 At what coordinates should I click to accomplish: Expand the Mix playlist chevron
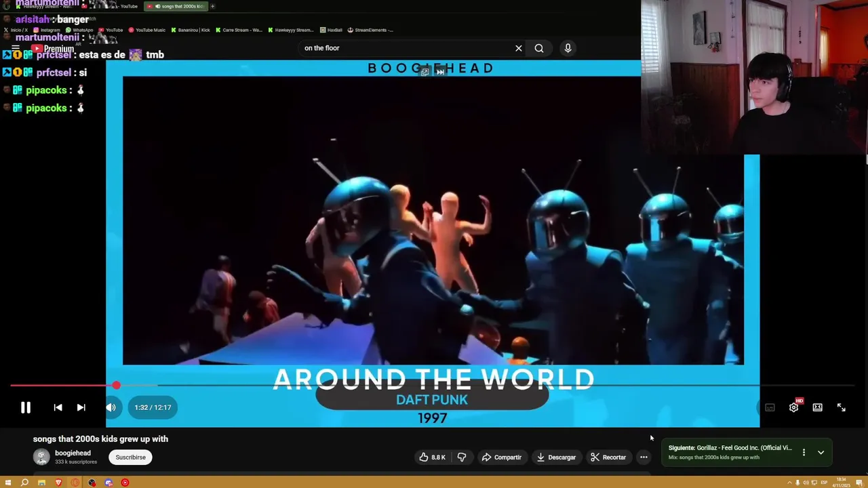(821, 452)
